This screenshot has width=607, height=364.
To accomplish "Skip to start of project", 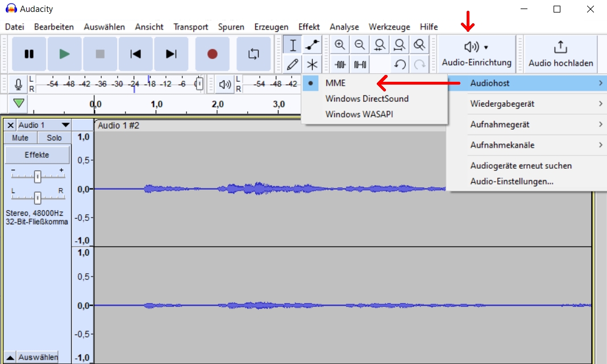I will pyautogui.click(x=135, y=54).
